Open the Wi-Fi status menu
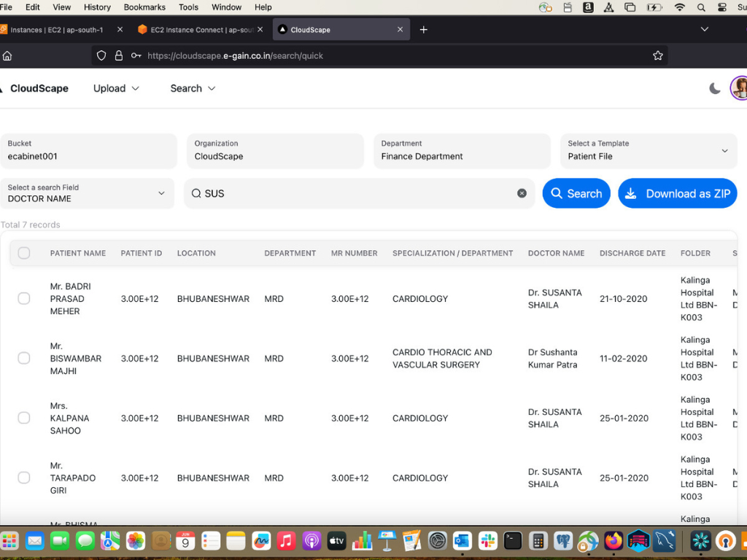Viewport: 747px width, 560px height. click(x=680, y=7)
